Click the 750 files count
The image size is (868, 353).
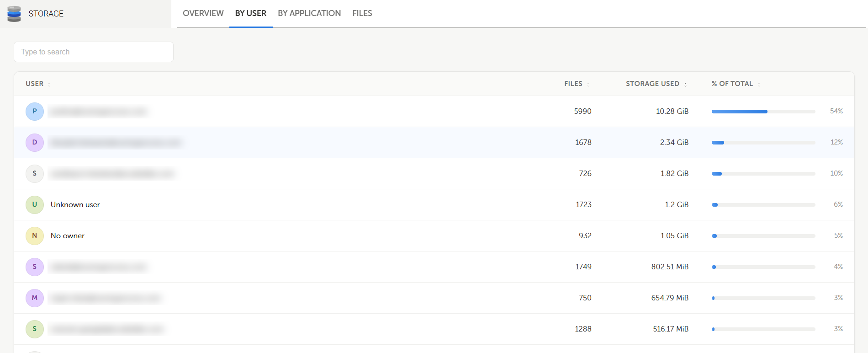(585, 298)
